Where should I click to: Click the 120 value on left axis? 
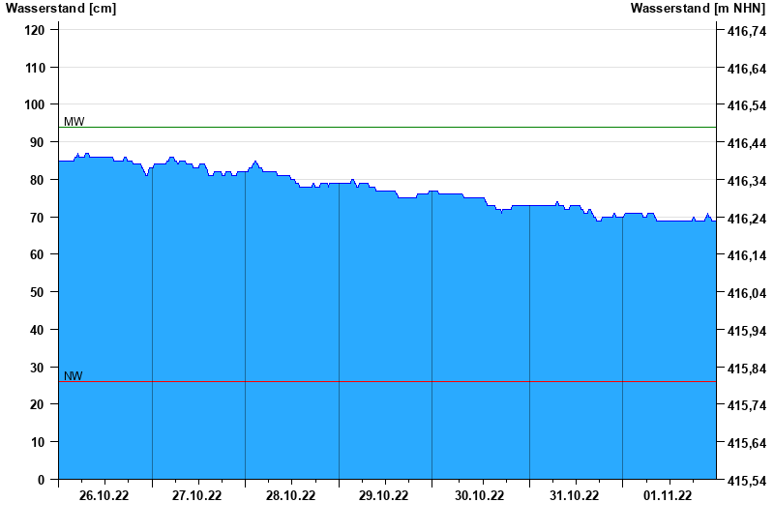click(x=35, y=30)
